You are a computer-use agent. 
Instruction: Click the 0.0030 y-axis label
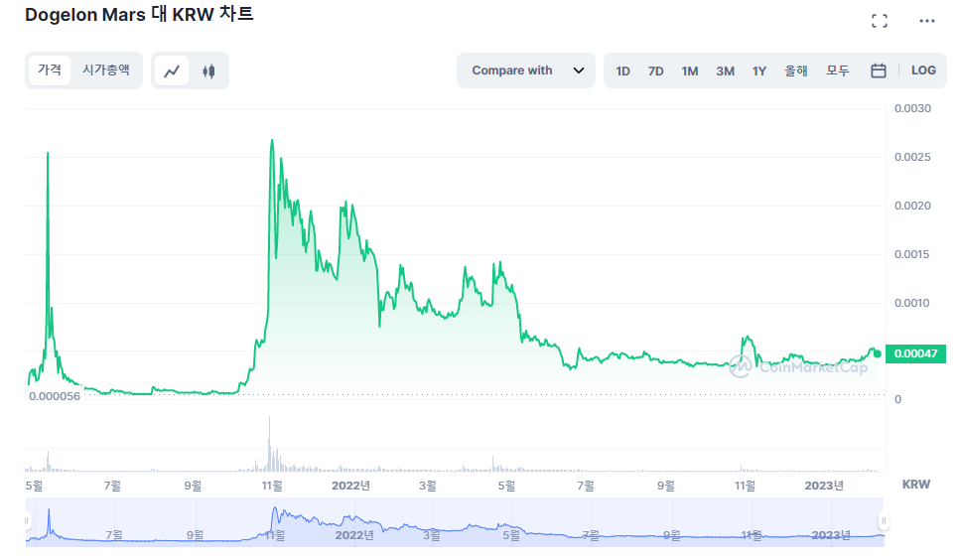pyautogui.click(x=912, y=108)
